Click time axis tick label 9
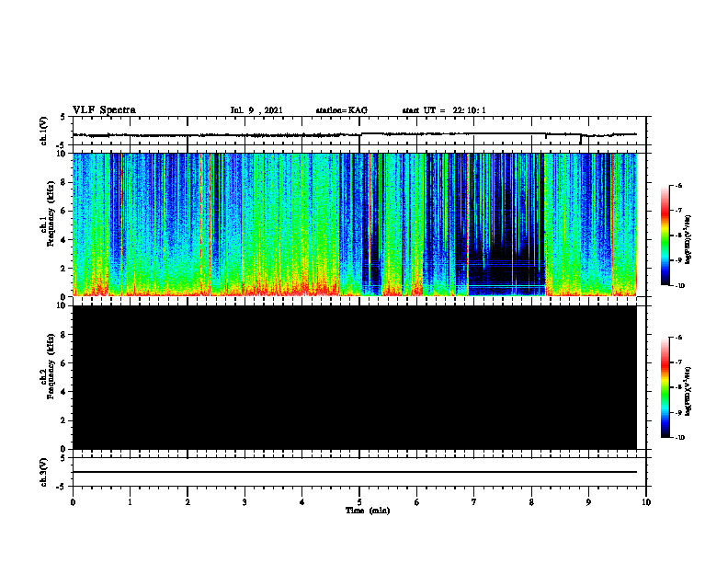Screen dimensions: 728x563 click(588, 502)
